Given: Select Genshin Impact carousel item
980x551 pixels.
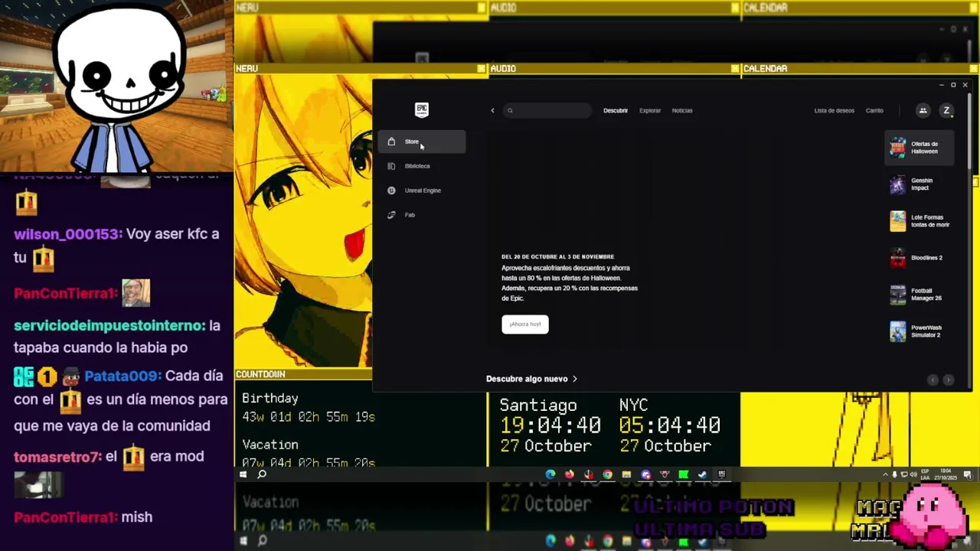Looking at the screenshot, I should coord(920,184).
